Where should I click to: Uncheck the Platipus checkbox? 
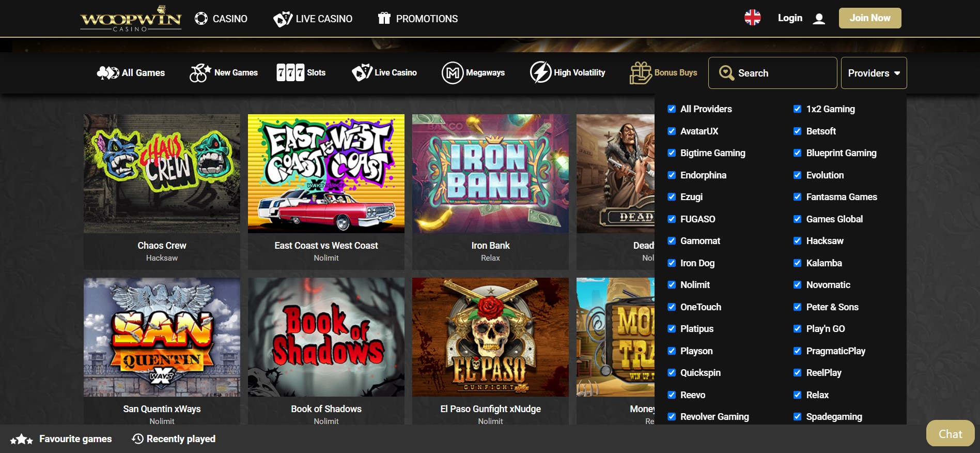tap(672, 329)
